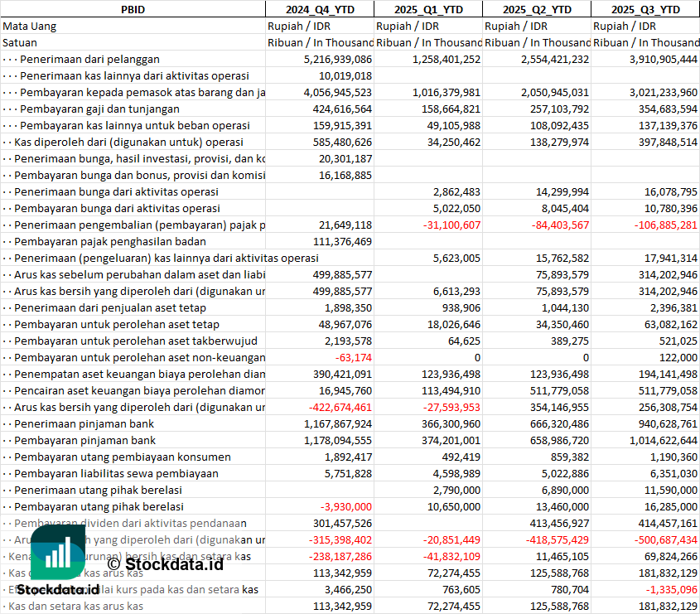Click the Satuan row label

point(20,43)
